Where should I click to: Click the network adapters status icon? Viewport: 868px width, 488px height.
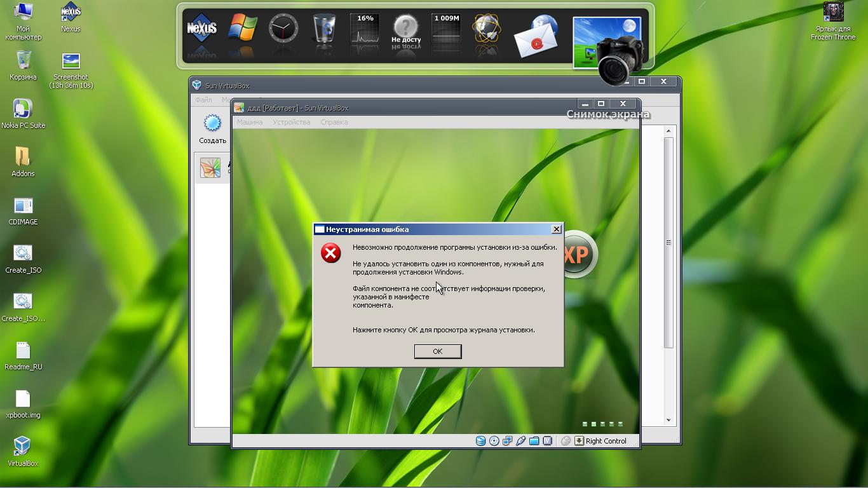pos(508,441)
